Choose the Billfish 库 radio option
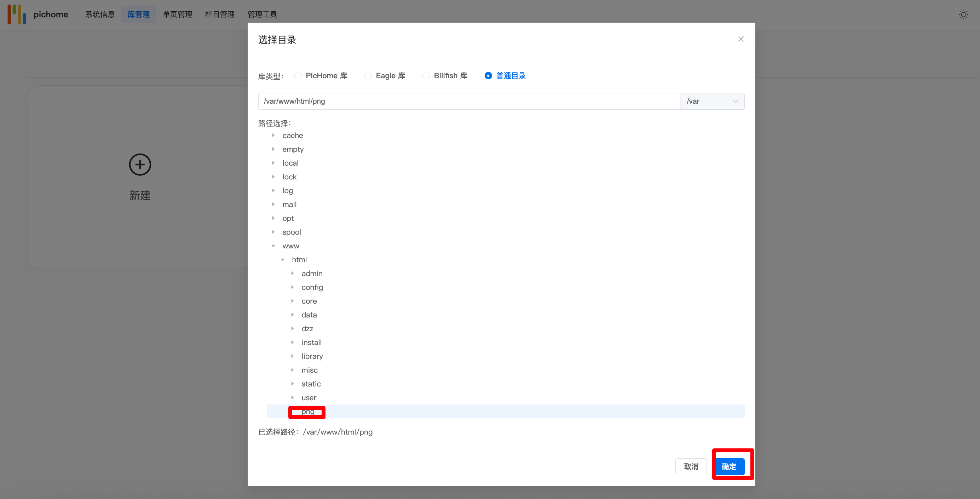The image size is (980, 499). 426,76
